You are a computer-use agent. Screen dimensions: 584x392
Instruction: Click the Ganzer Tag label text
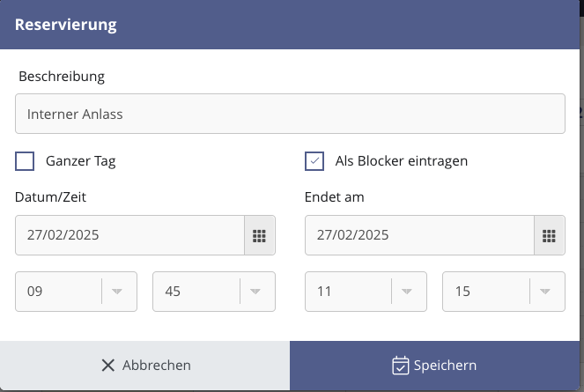(x=80, y=161)
